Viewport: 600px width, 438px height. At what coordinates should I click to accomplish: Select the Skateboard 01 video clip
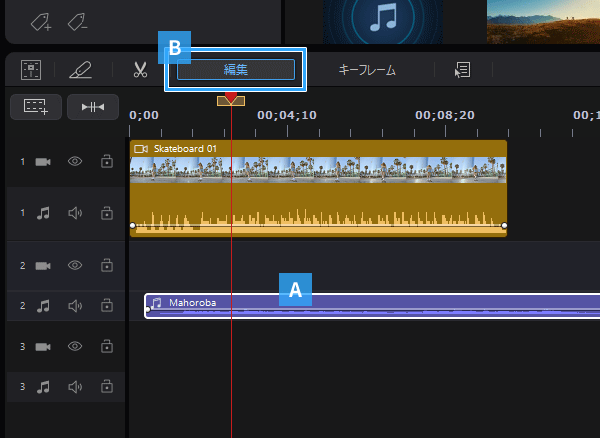[x=318, y=162]
